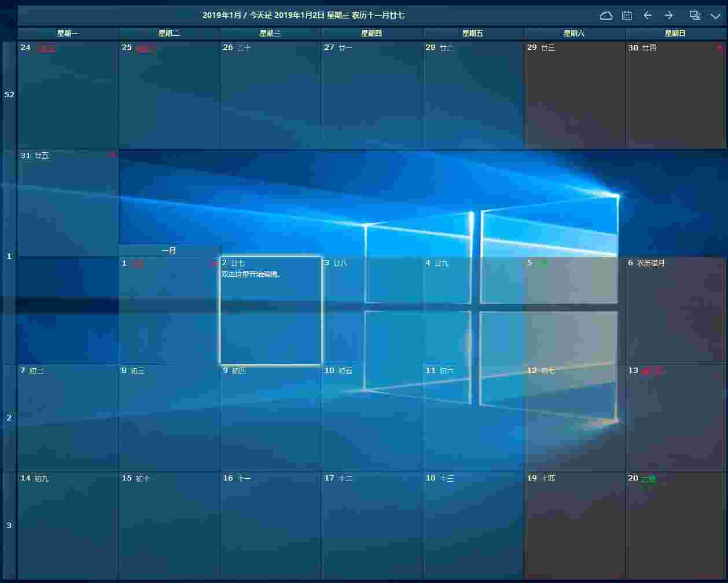
Task: Select the day cell 7 初二
Action: 68,417
